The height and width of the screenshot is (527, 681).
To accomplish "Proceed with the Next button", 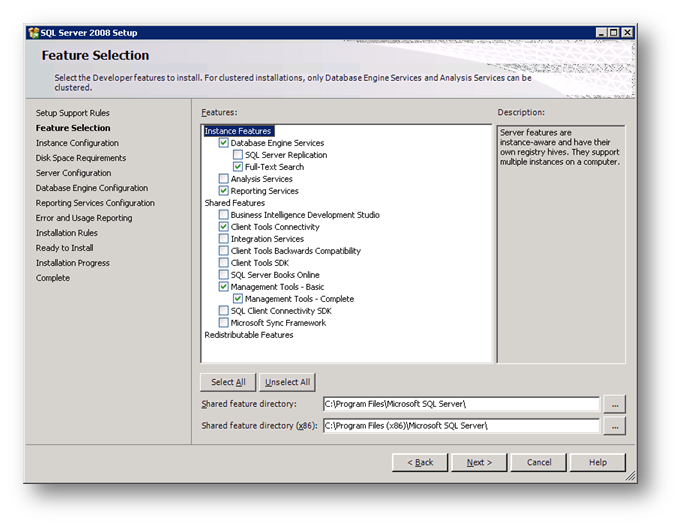I will click(479, 462).
